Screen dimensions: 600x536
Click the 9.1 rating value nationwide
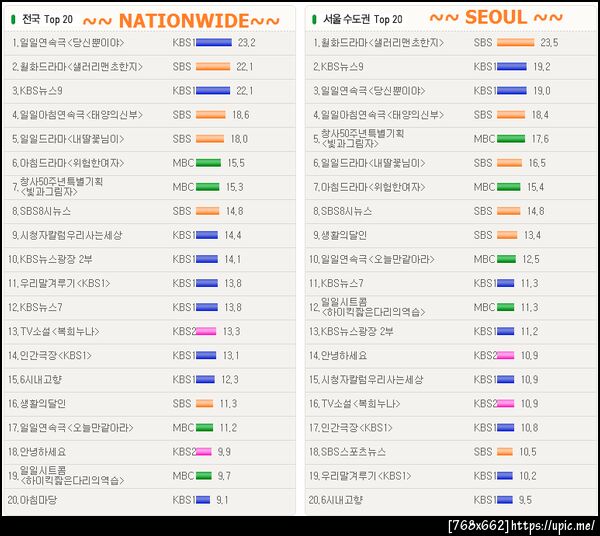[x=222, y=500]
